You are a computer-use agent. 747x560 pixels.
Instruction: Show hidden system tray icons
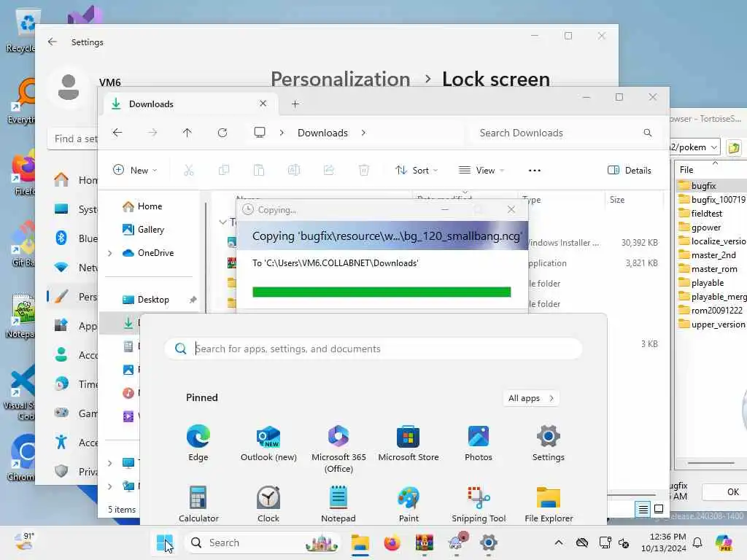pos(559,542)
